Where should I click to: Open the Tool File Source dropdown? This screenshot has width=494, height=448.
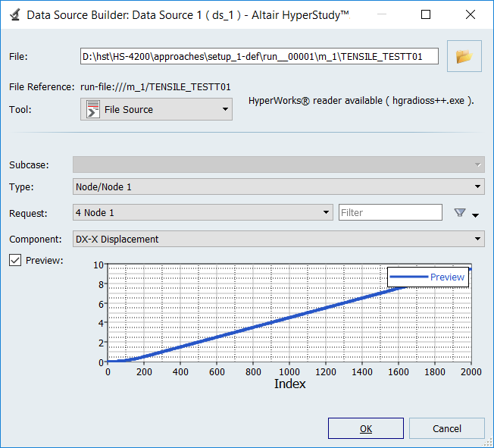[x=156, y=109]
